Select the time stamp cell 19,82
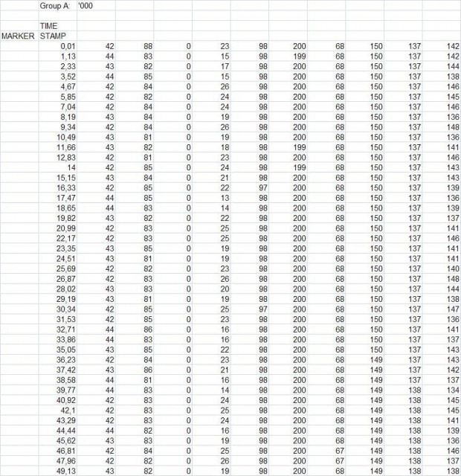 click(58, 218)
